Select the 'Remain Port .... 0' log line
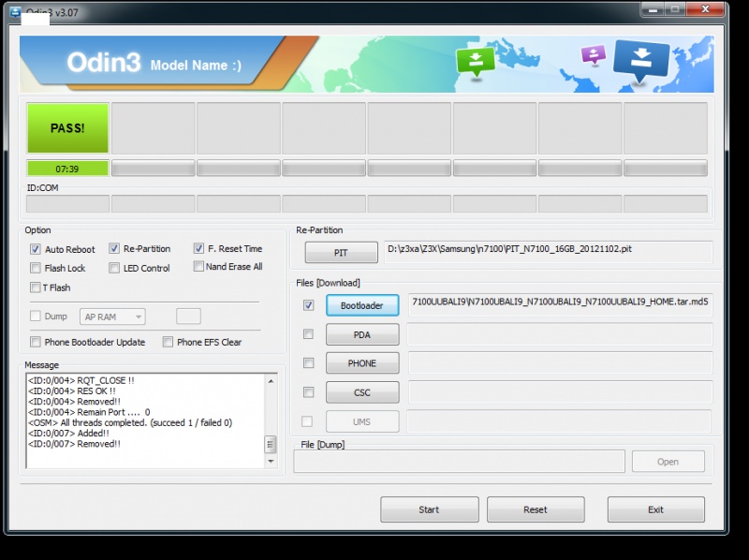 [x=89, y=412]
